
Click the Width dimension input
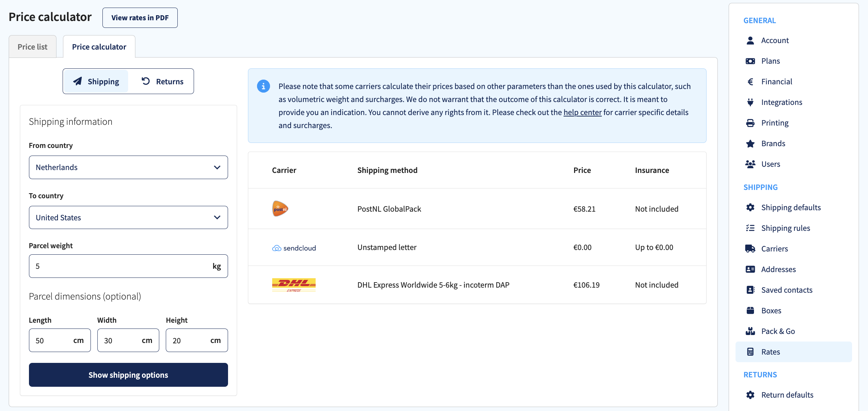click(x=128, y=340)
